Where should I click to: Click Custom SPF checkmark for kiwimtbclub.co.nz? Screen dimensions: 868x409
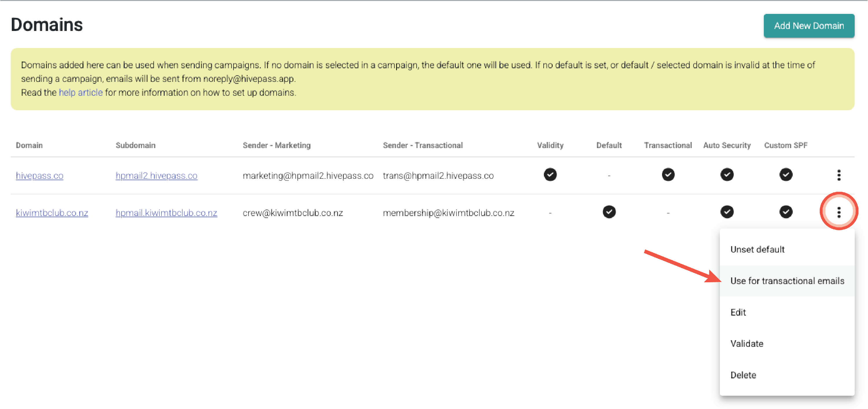click(786, 212)
